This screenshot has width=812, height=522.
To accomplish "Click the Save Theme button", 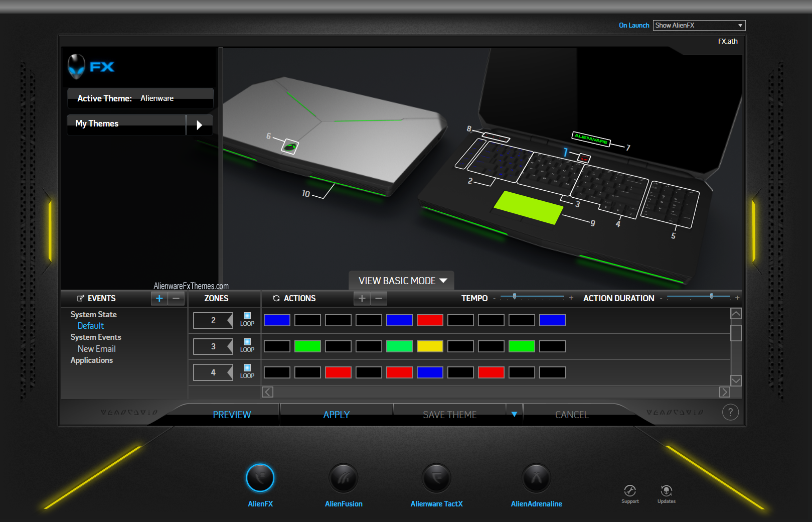I will click(x=450, y=415).
